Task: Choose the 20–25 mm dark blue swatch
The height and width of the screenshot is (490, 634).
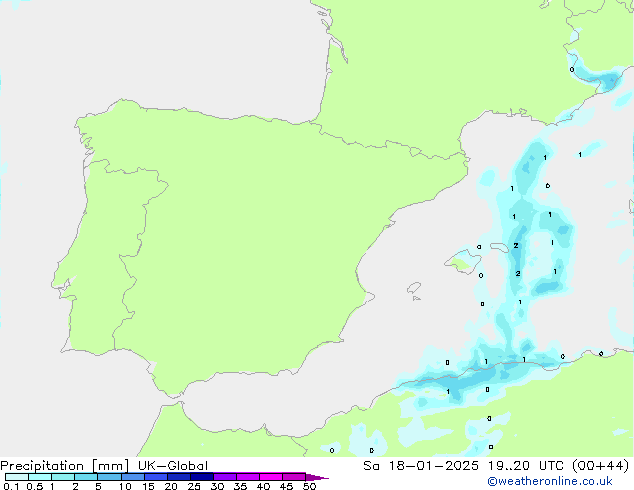Action: point(179,477)
